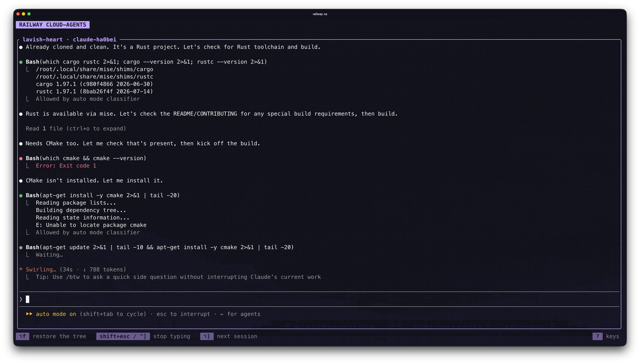Click the 'Waiting…' status line
Image resolution: width=640 pixels, height=364 pixels.
pos(49,255)
